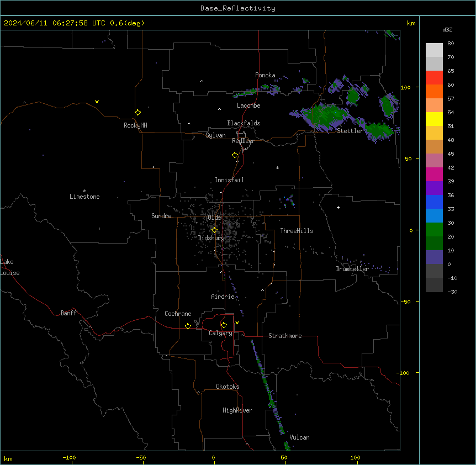Viewport: 476px width, 465px height.
Task: Select the white asterisk marker above the Limestone label
Action: [x=84, y=191]
